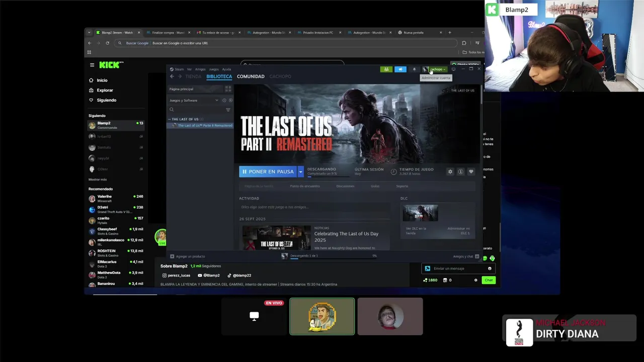
Task: Open Blamp2 channel in followed list
Action: tap(116, 125)
